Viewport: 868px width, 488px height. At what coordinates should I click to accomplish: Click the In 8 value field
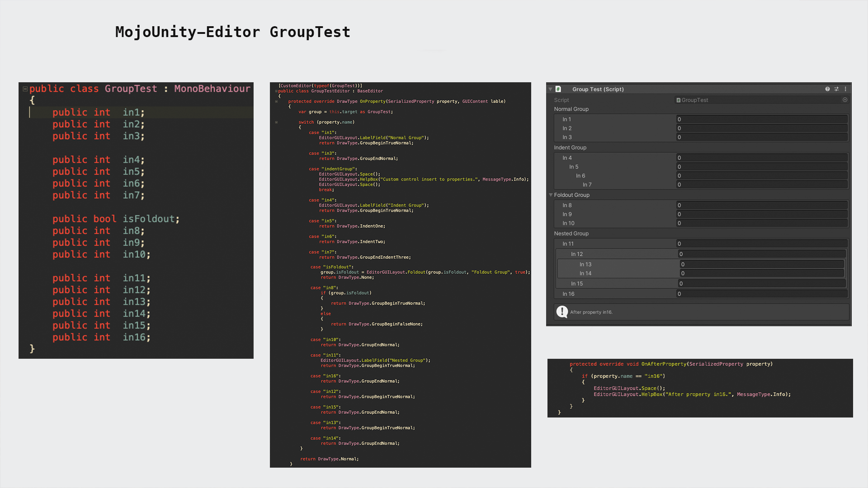(762, 205)
